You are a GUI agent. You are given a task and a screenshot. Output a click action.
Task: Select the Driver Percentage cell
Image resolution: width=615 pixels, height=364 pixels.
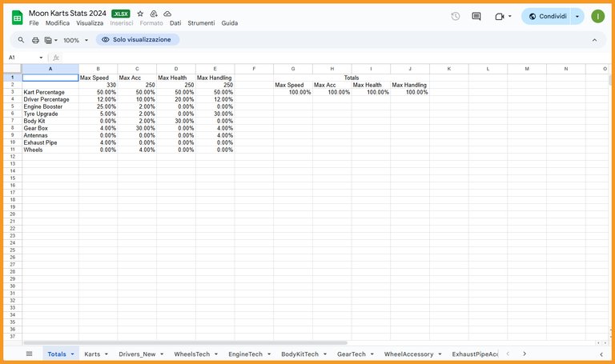[50, 99]
